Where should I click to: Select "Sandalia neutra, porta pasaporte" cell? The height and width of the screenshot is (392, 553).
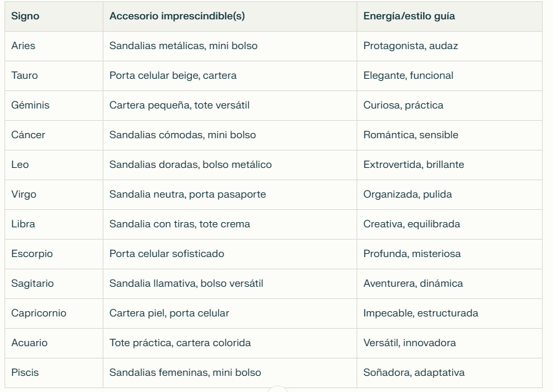[187, 194]
